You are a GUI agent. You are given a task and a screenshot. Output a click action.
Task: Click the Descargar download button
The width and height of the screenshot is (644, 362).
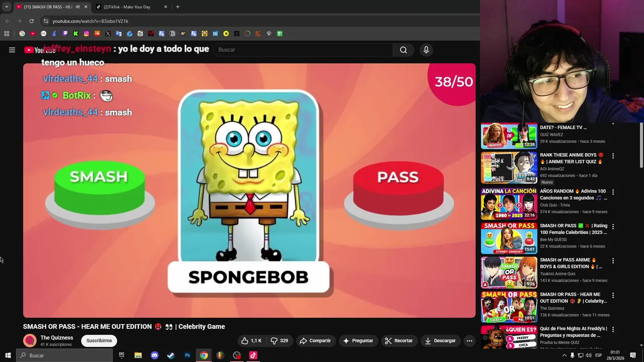click(x=440, y=341)
